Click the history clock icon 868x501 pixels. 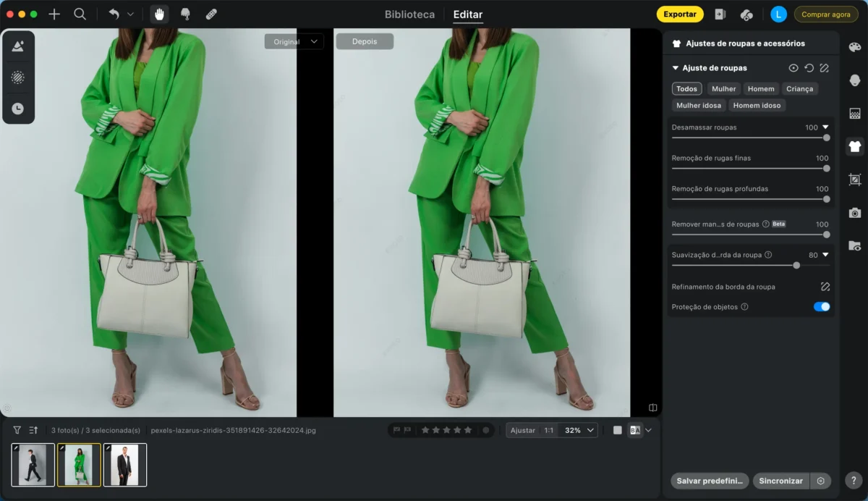(18, 109)
